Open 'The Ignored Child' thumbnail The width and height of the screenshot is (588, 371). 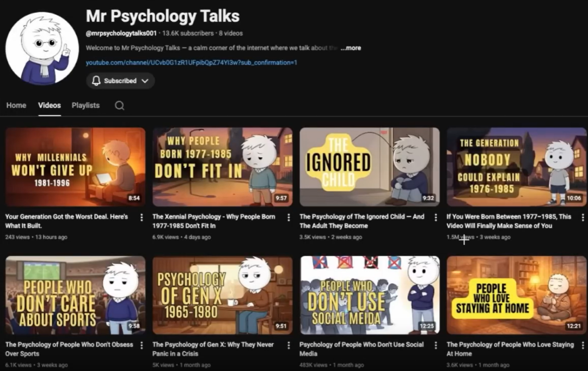[x=369, y=167]
